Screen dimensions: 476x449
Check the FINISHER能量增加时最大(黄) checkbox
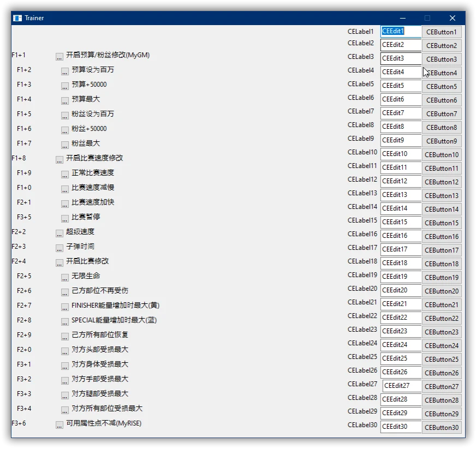tap(64, 307)
